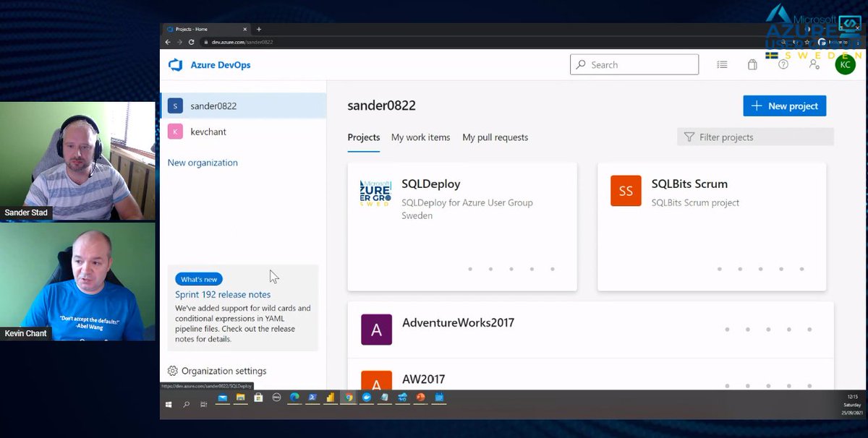Screen dimensions: 868x438
Task: Click the New project button
Action: [x=785, y=106]
